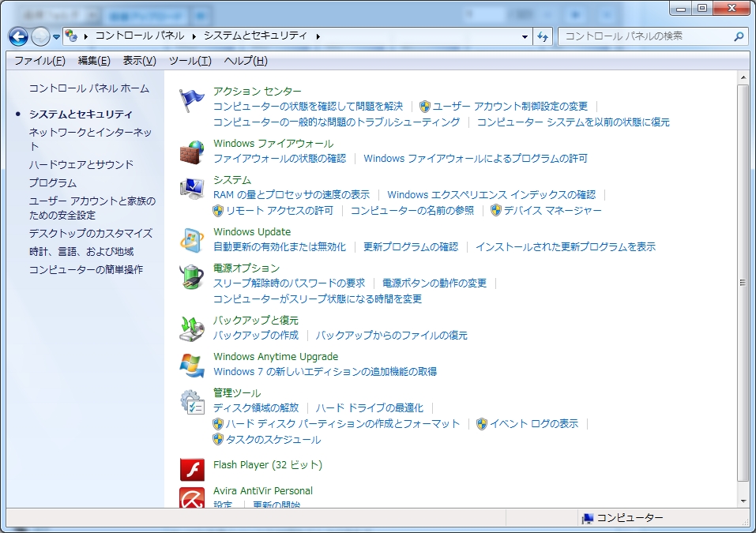Screen dimensions: 756x533
Task: Click ハード ドライブの最適化 link
Action: pyautogui.click(x=370, y=408)
